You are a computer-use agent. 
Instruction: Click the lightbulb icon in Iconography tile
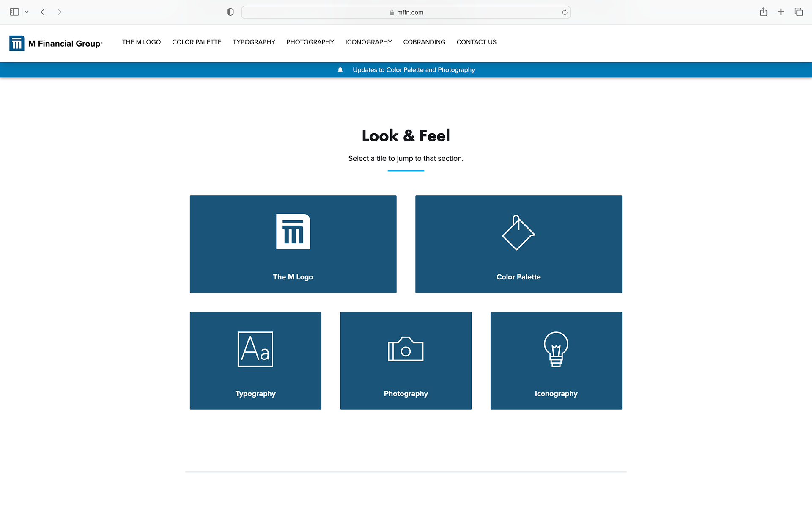(x=556, y=349)
